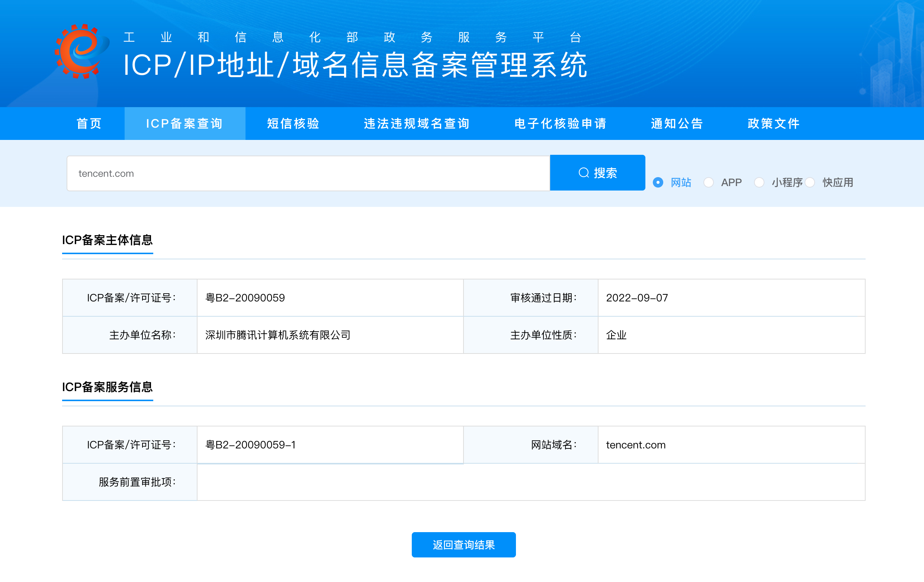Switch to ICP备案查询 tab
The width and height of the screenshot is (924, 582).
(x=185, y=124)
